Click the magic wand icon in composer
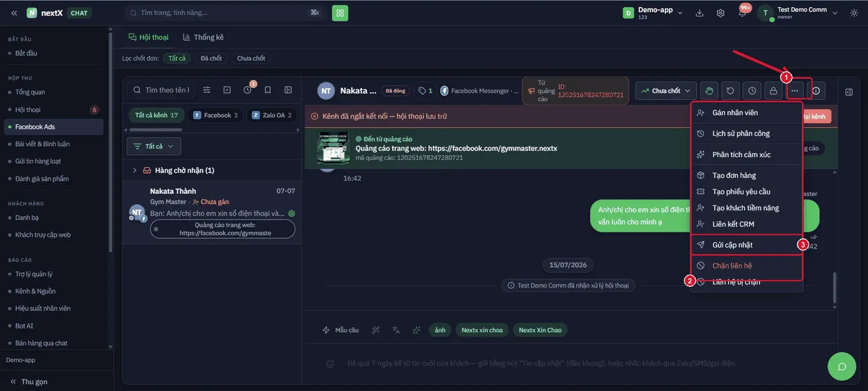Viewport: 868px width, 391px height. 376,330
